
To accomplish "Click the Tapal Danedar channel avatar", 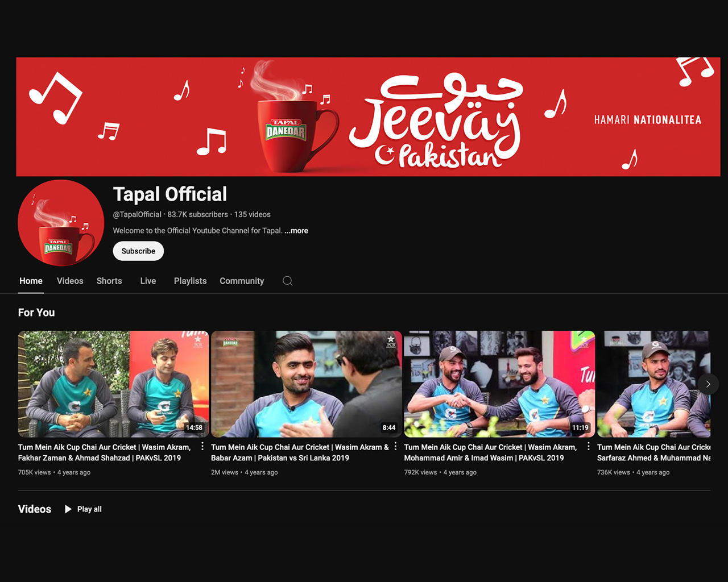I will pyautogui.click(x=61, y=223).
